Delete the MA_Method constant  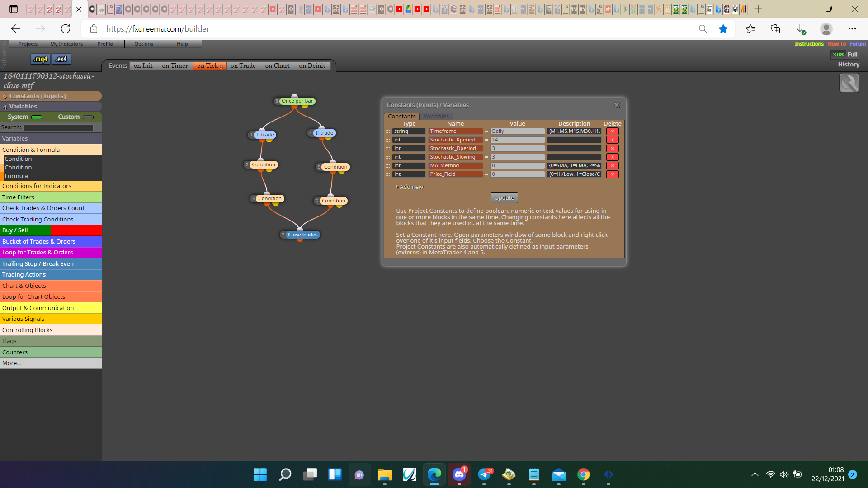[x=612, y=166]
